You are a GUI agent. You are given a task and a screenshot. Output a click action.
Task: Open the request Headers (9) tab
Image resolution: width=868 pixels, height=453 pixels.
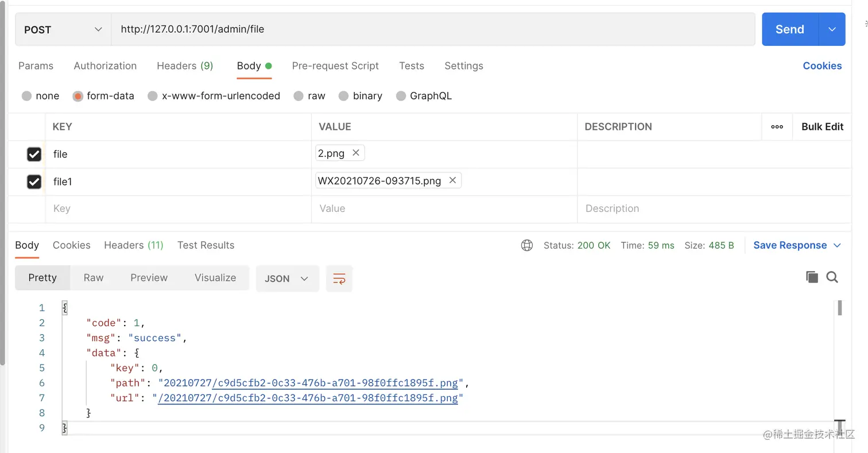pos(185,65)
